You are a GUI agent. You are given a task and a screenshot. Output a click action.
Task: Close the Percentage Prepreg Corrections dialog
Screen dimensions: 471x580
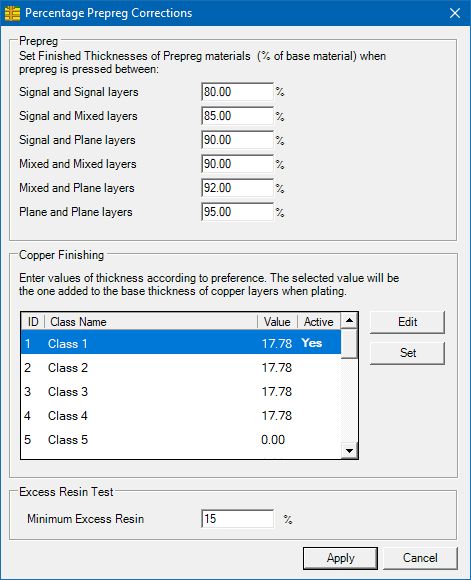coord(455,13)
